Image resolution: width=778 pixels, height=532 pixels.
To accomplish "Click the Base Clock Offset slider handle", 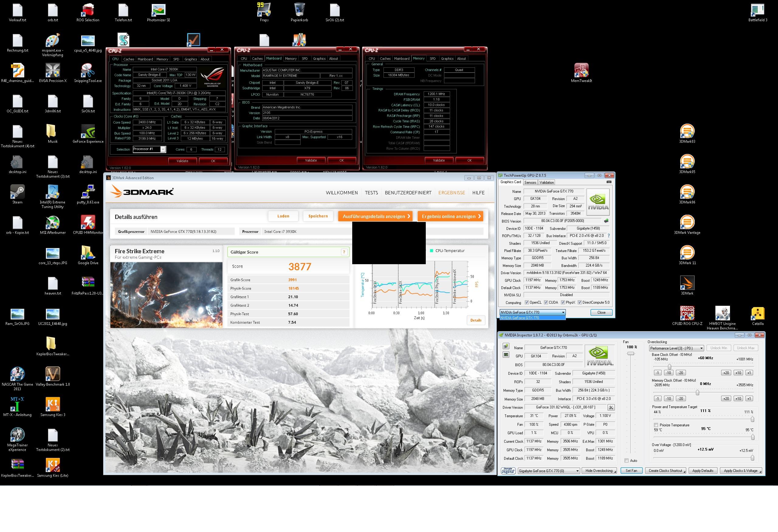I will [x=669, y=367].
